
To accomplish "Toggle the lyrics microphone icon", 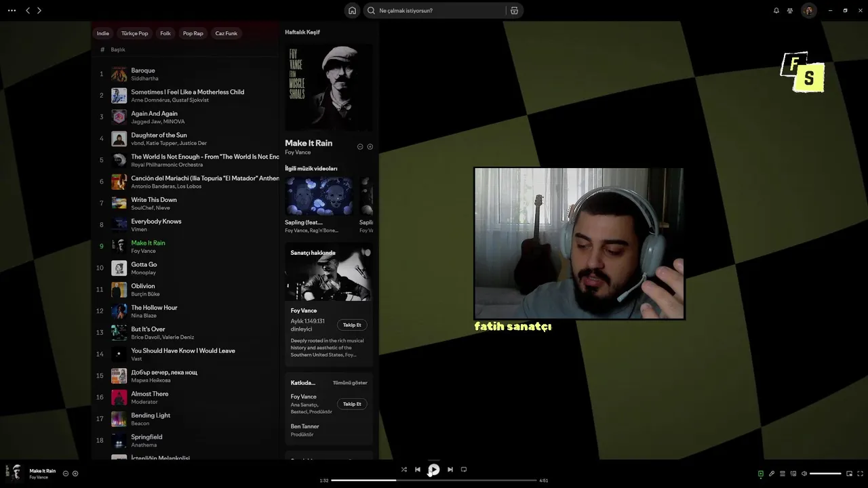I will (x=772, y=474).
